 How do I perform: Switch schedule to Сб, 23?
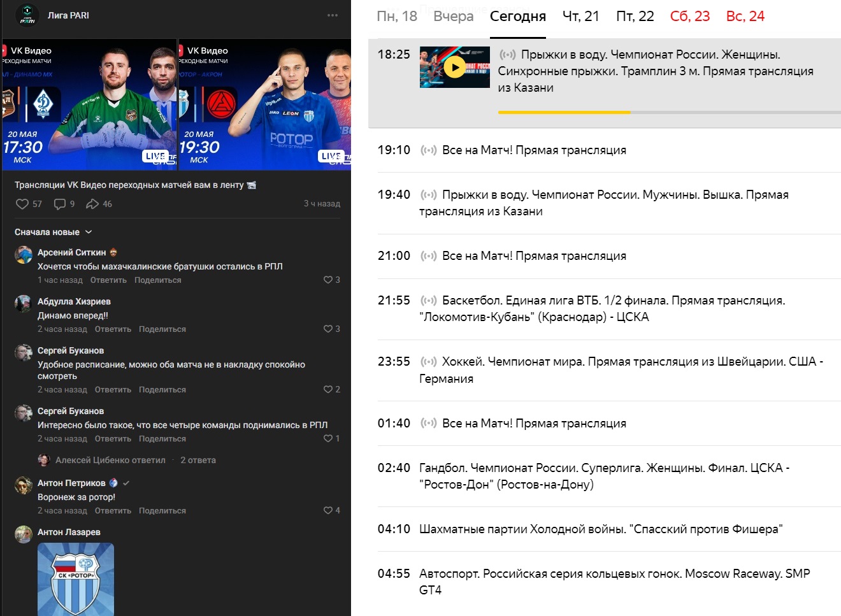click(x=690, y=17)
